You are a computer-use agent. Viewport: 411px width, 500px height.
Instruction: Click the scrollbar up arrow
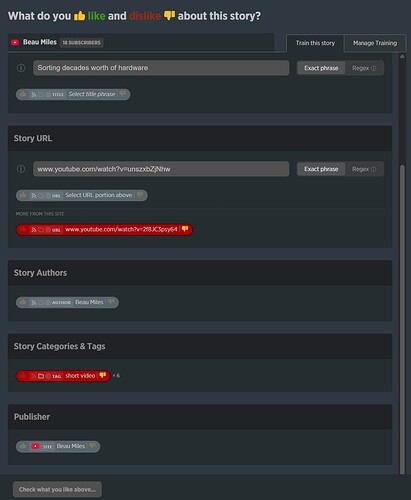402,57
